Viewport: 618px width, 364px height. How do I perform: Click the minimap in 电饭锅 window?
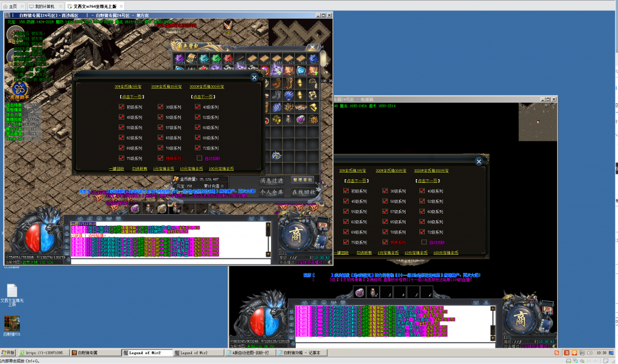click(538, 122)
